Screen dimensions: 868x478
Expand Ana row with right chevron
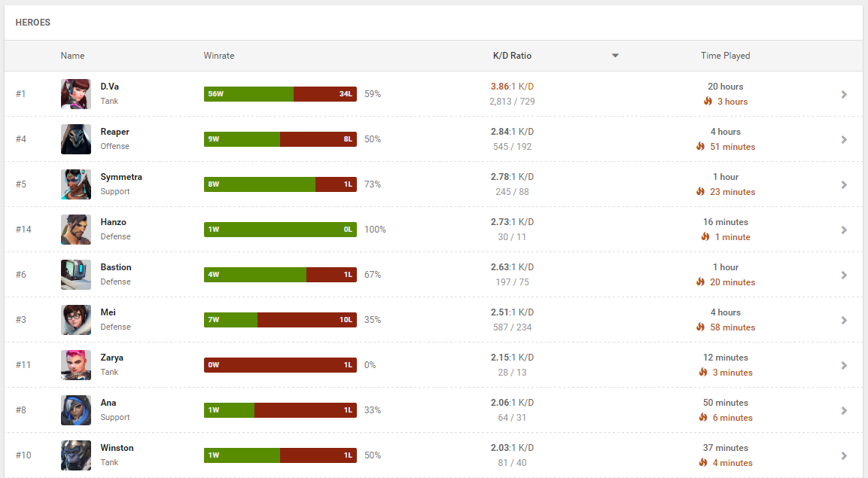point(844,411)
